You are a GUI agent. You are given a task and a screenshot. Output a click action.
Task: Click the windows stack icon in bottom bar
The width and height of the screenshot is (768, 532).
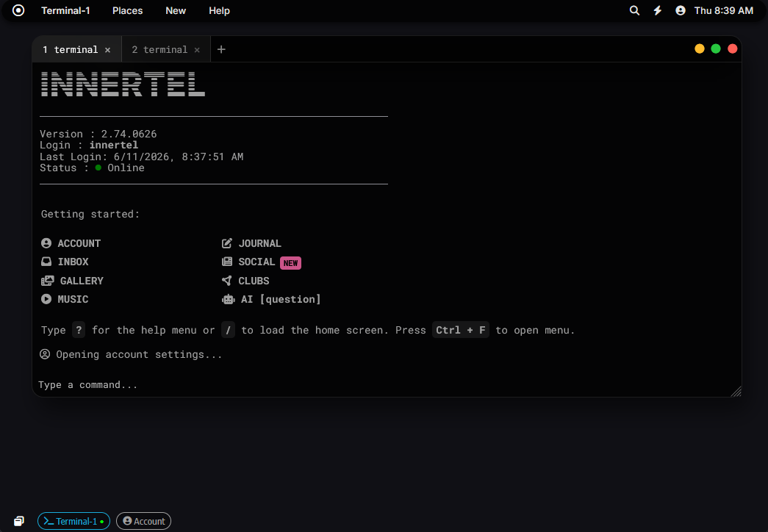tap(18, 521)
